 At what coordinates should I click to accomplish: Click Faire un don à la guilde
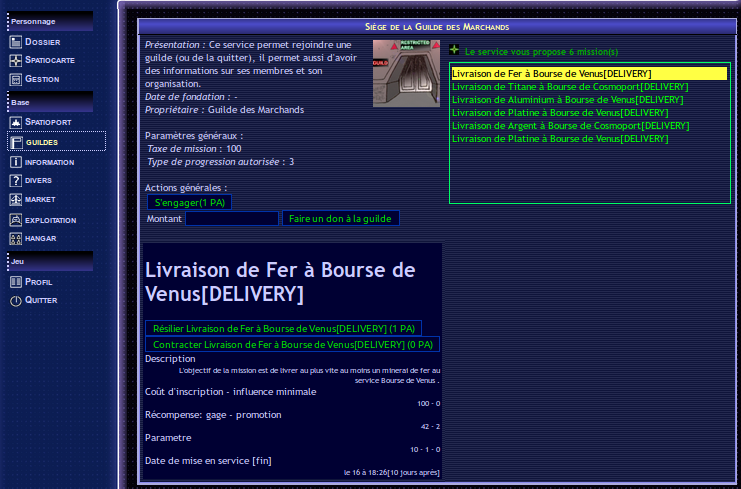coord(340,218)
